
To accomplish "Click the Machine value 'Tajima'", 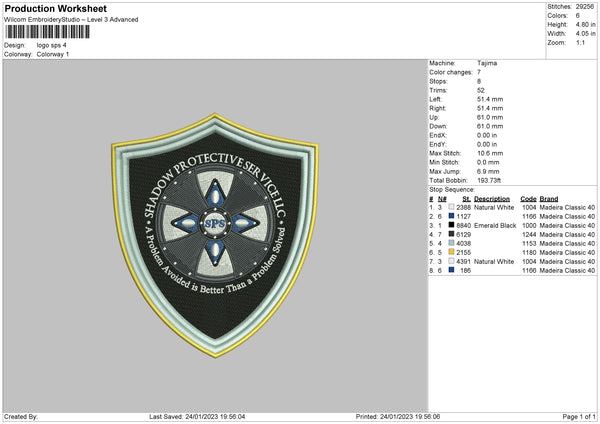I will click(x=487, y=63).
